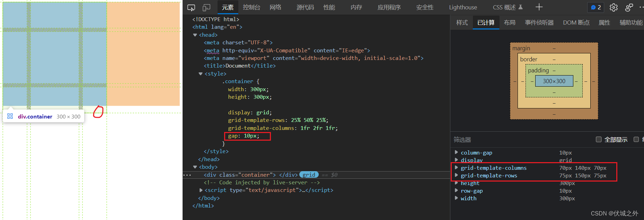
Task: Click the grid icon in the div.container tooltip
Action: coord(10,116)
